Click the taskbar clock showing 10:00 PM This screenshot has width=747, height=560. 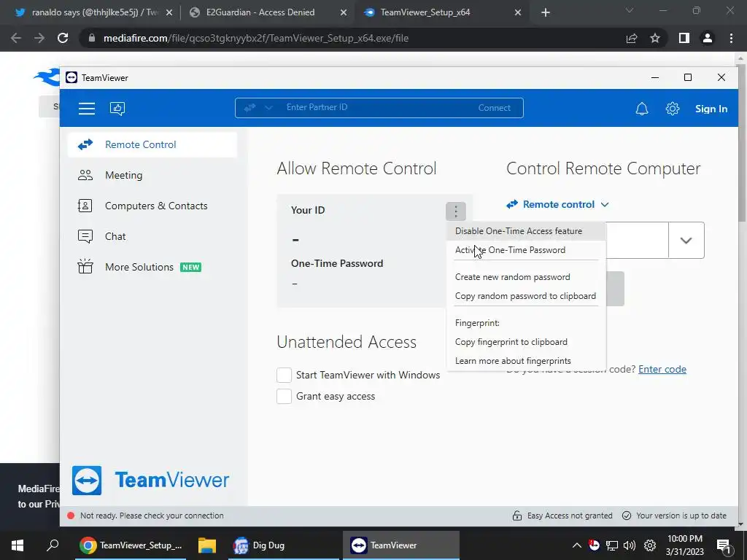[684, 545]
